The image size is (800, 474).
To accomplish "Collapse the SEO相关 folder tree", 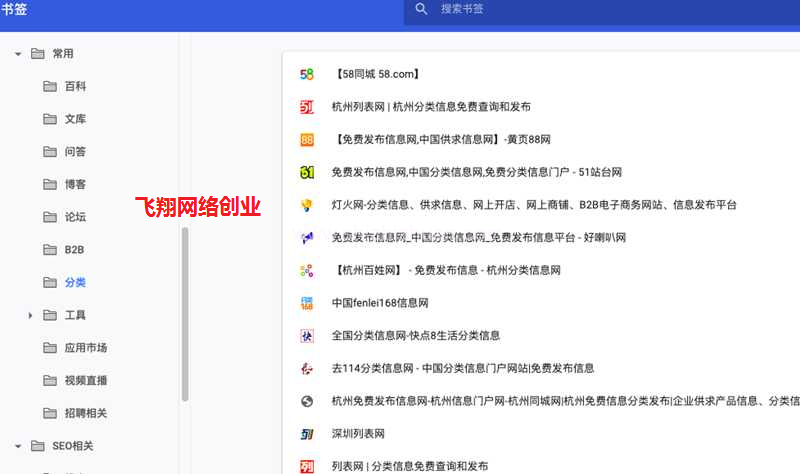I will pos(18,446).
